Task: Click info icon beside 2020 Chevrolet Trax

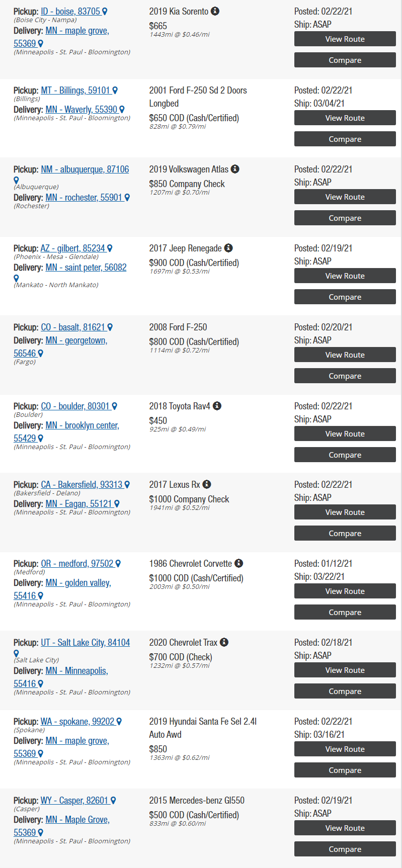Action: pyautogui.click(x=224, y=642)
